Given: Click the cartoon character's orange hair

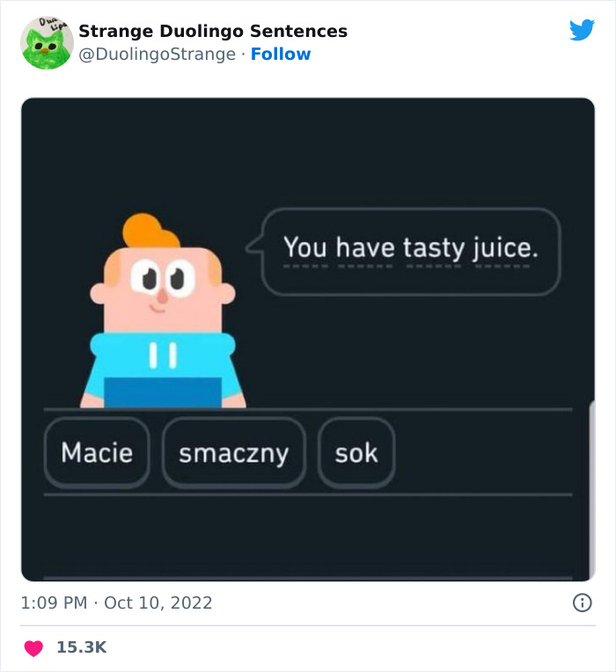Looking at the screenshot, I should (150, 232).
